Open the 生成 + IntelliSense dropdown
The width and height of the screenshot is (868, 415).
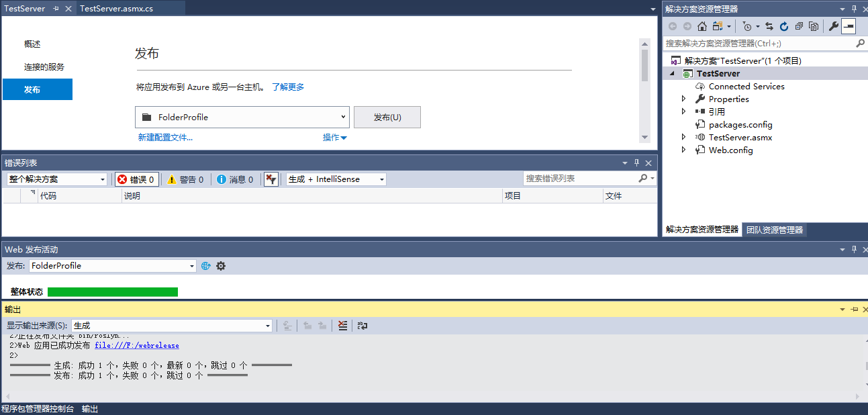[x=336, y=179]
